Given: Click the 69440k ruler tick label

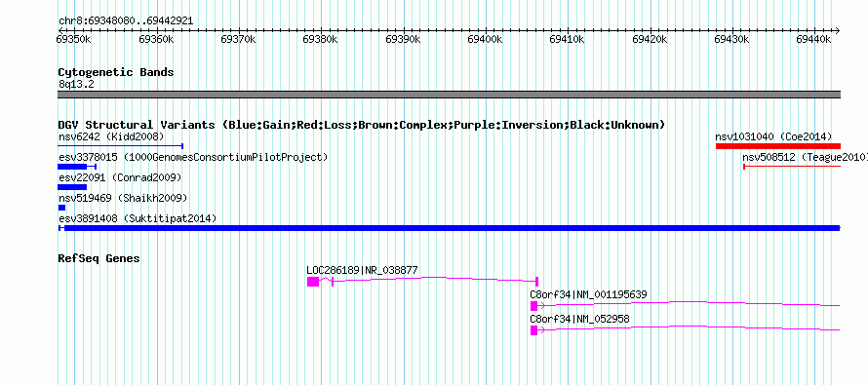Looking at the screenshot, I should (x=814, y=39).
